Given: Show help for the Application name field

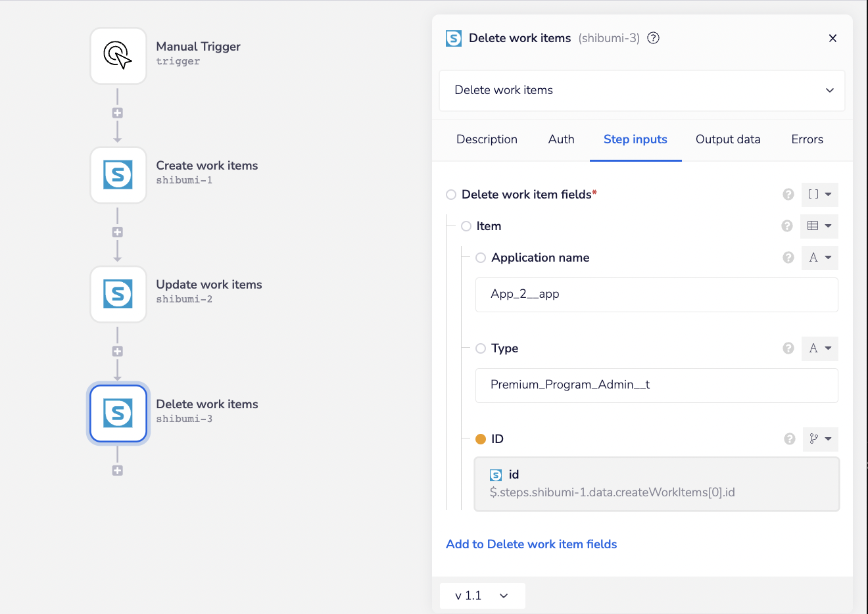Looking at the screenshot, I should coord(788,258).
